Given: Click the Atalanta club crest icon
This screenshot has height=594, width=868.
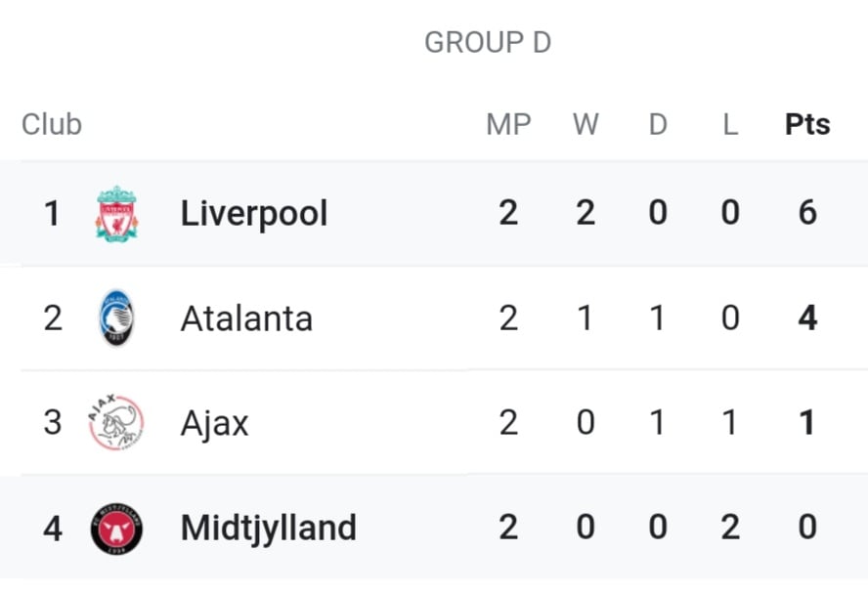Looking at the screenshot, I should tap(116, 318).
